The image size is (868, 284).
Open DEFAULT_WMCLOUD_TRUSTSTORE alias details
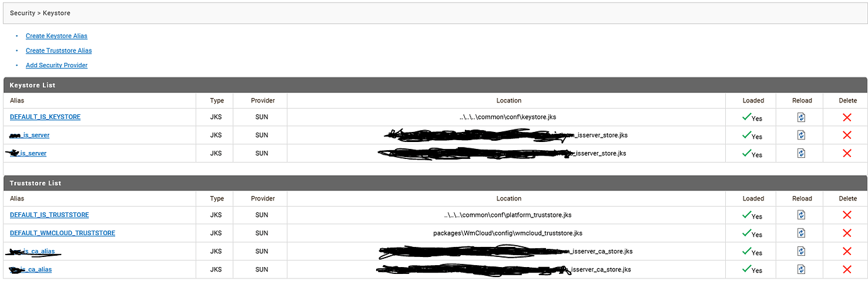click(x=63, y=233)
